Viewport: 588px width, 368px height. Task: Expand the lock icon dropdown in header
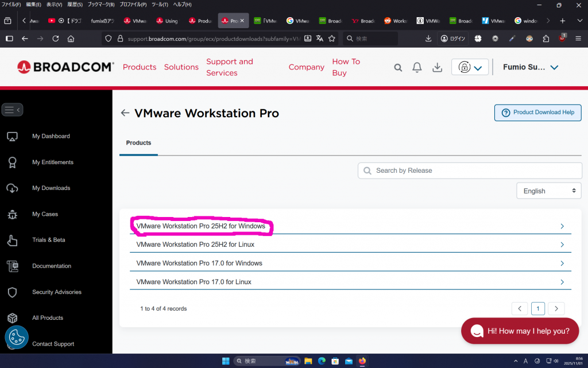coord(470,67)
